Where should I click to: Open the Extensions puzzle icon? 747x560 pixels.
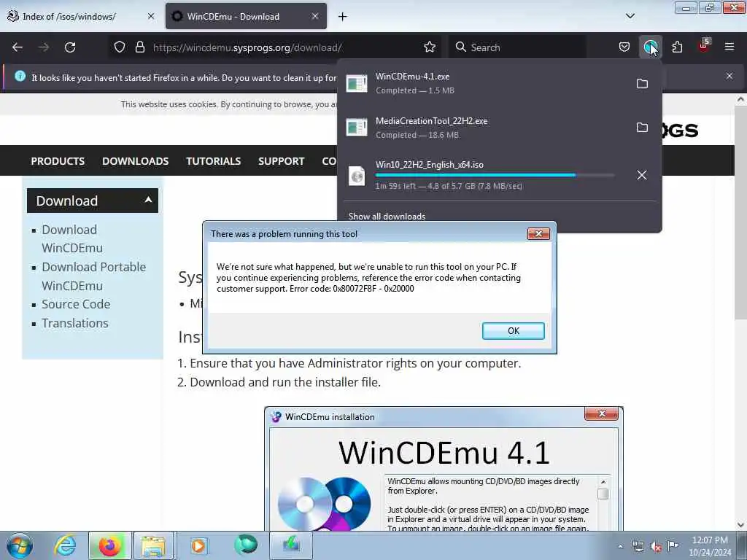tap(677, 47)
